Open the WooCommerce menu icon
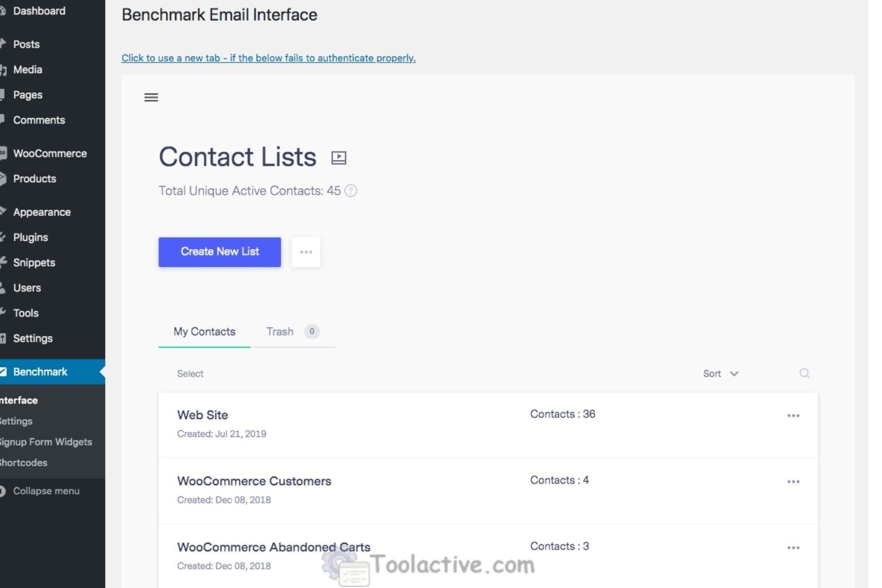The height and width of the screenshot is (588, 882). point(3,153)
